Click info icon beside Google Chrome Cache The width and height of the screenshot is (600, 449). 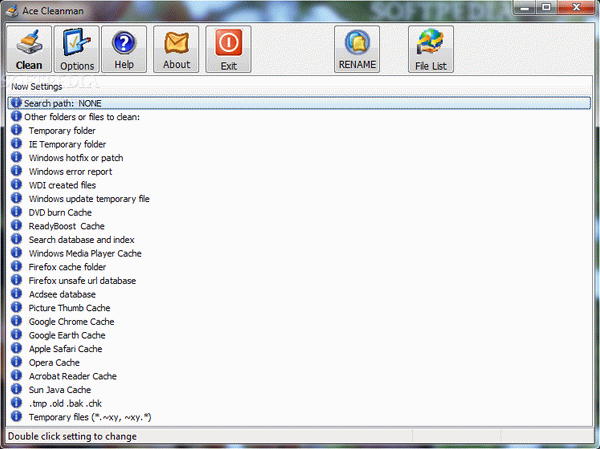pos(16,321)
